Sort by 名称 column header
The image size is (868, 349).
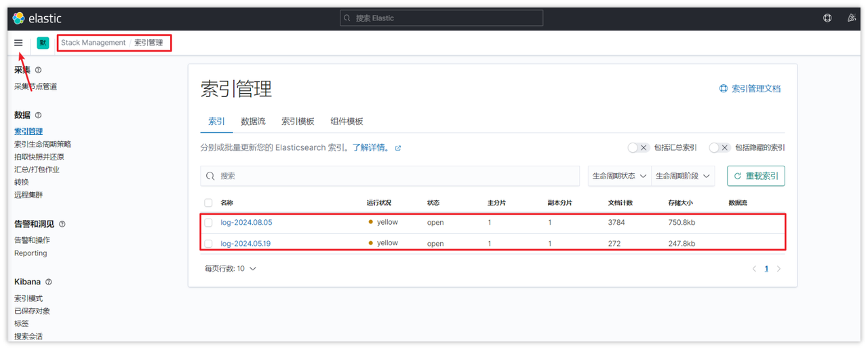[x=226, y=203]
